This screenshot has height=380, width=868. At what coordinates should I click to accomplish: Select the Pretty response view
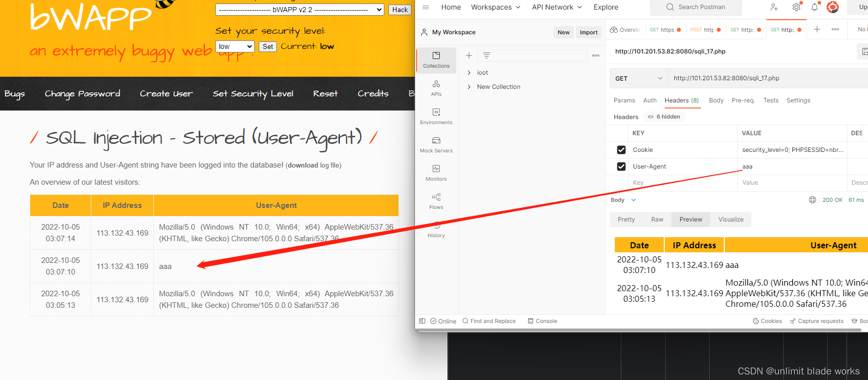[x=626, y=220]
